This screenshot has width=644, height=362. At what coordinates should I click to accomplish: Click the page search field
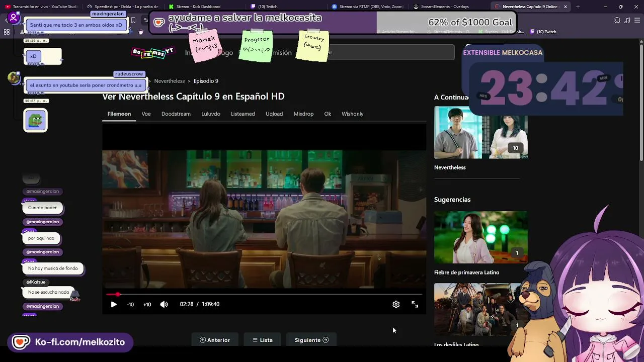point(387,52)
